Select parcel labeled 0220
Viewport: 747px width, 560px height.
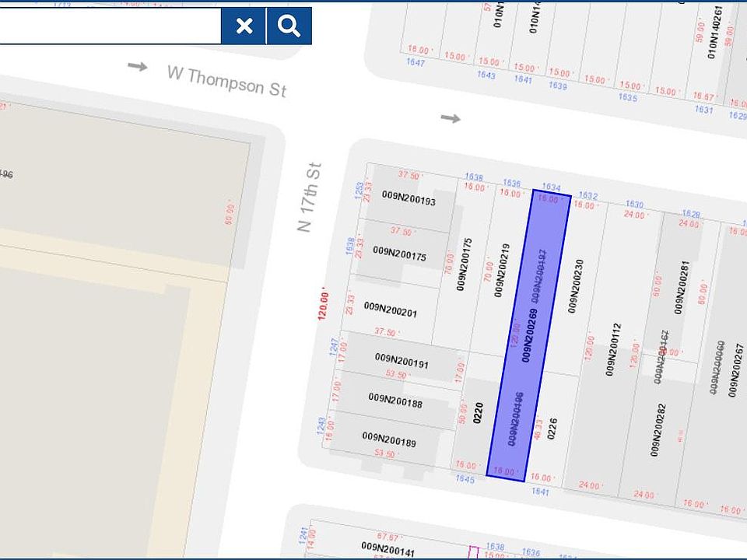[478, 412]
